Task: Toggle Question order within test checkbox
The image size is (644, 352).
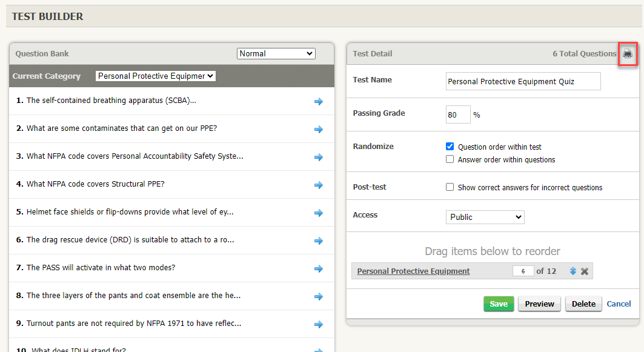Action: (x=450, y=147)
